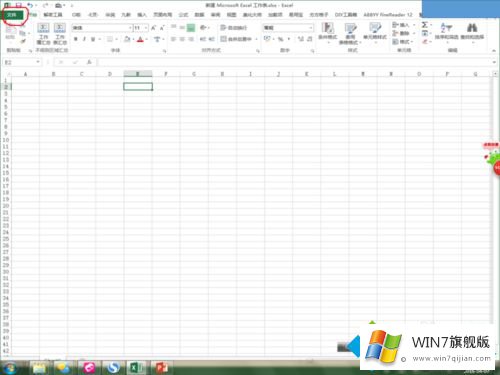Switch to the 页面布局 (Page Layout) tab

[163, 15]
